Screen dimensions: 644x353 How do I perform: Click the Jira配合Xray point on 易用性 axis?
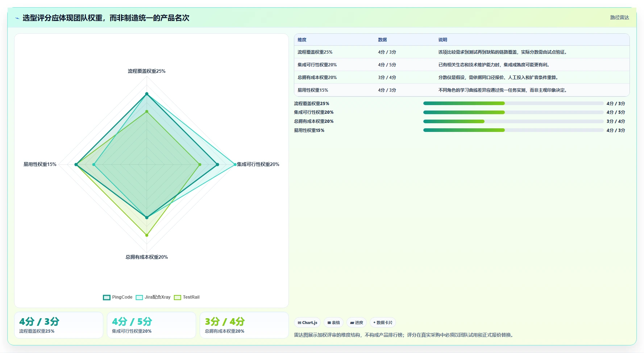coord(94,165)
